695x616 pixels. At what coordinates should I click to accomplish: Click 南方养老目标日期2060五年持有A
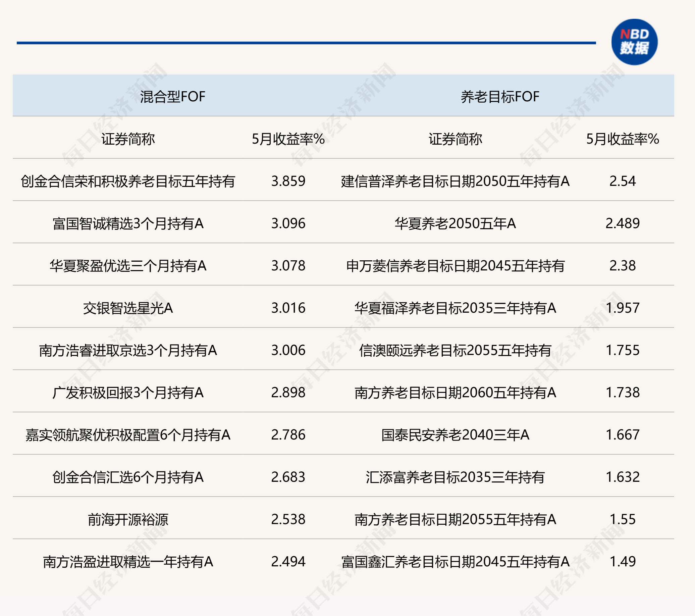455,393
